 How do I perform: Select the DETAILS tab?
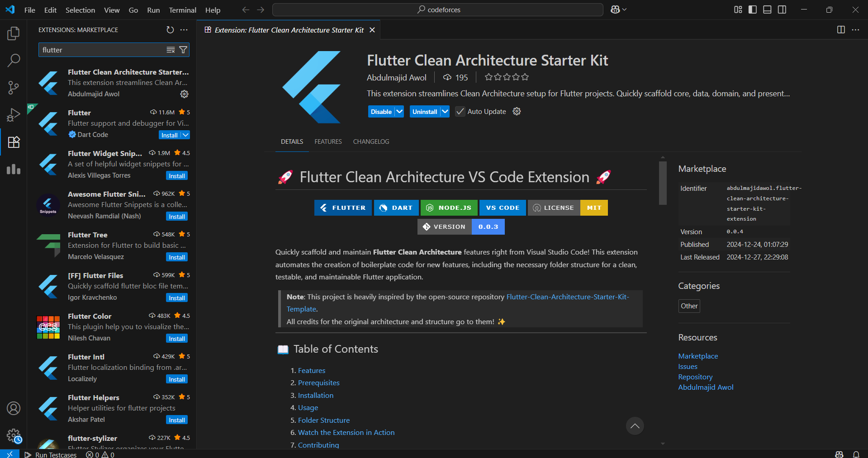pos(292,142)
